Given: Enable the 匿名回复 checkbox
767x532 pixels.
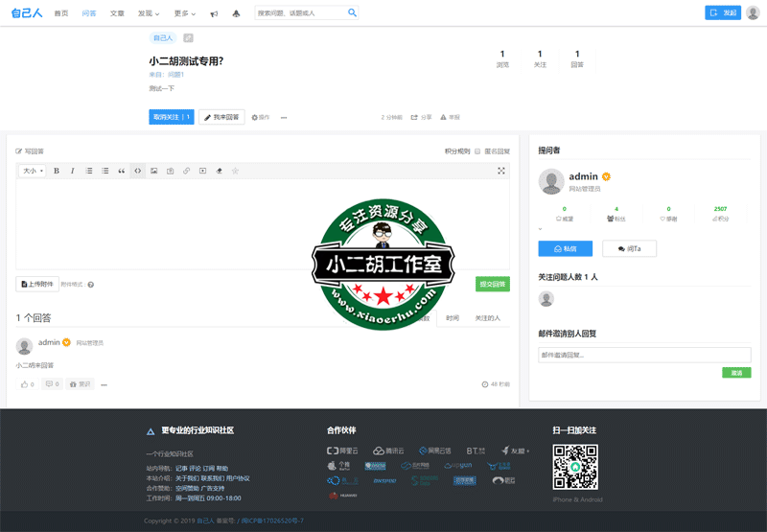Looking at the screenshot, I should pos(477,150).
